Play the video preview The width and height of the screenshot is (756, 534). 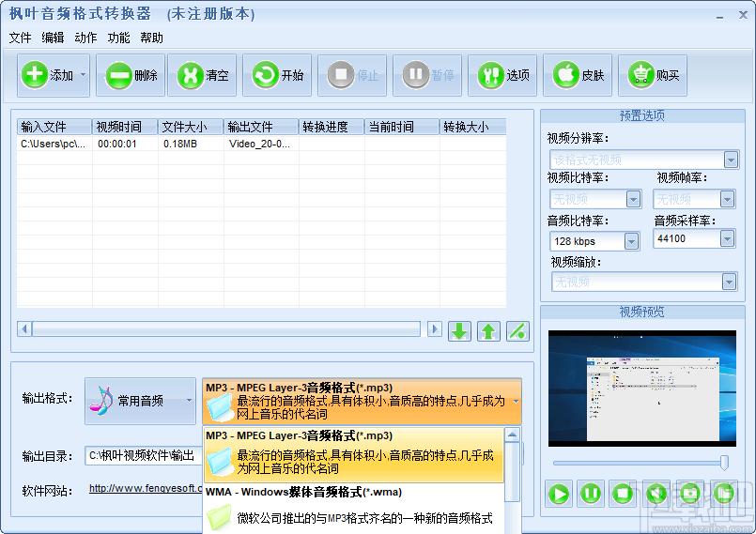[559, 494]
